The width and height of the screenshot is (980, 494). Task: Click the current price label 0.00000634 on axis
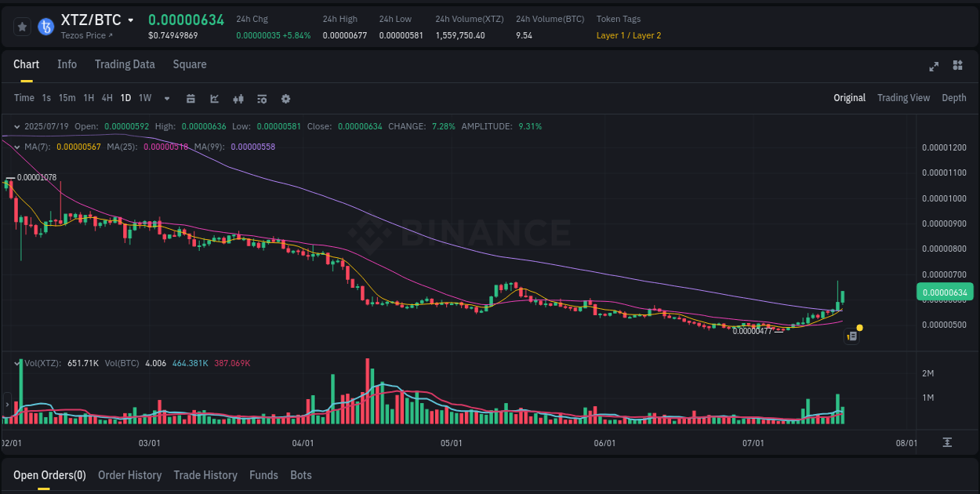pos(945,291)
